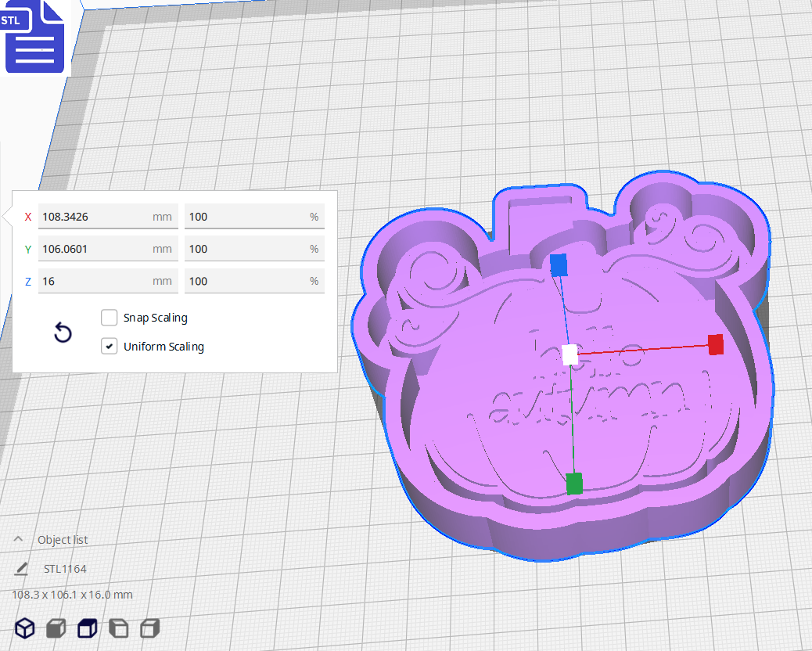Select STL1164 in the object list

coord(66,568)
